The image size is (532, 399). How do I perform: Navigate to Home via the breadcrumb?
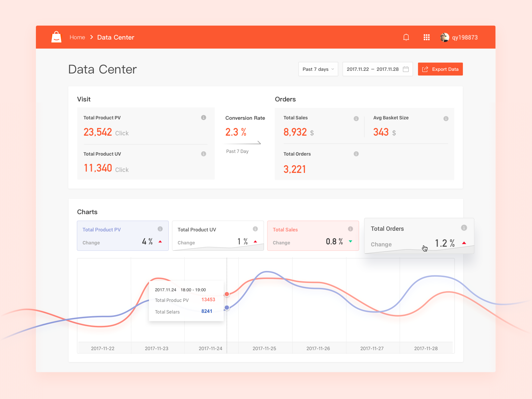click(77, 37)
